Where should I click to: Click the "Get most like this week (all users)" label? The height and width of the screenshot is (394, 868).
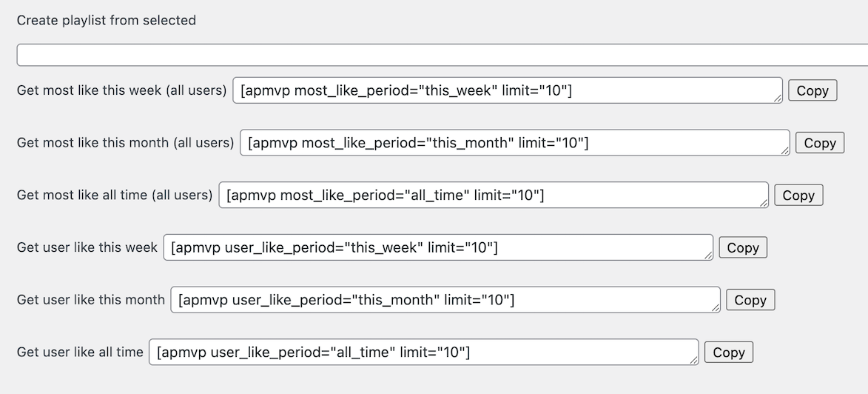121,90
